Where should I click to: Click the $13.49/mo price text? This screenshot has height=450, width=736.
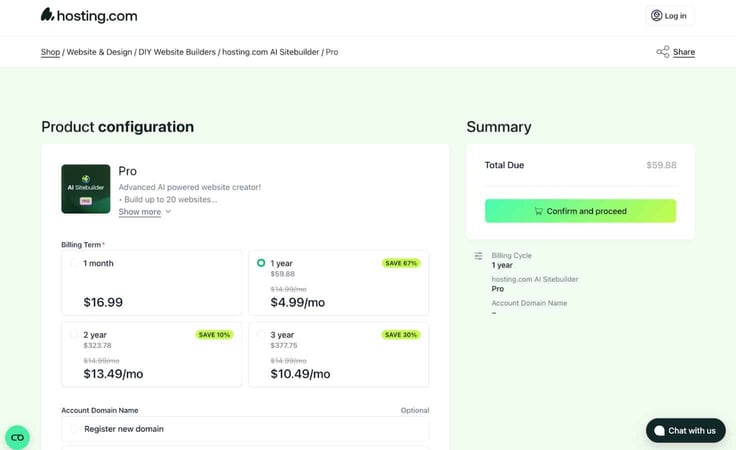(113, 374)
